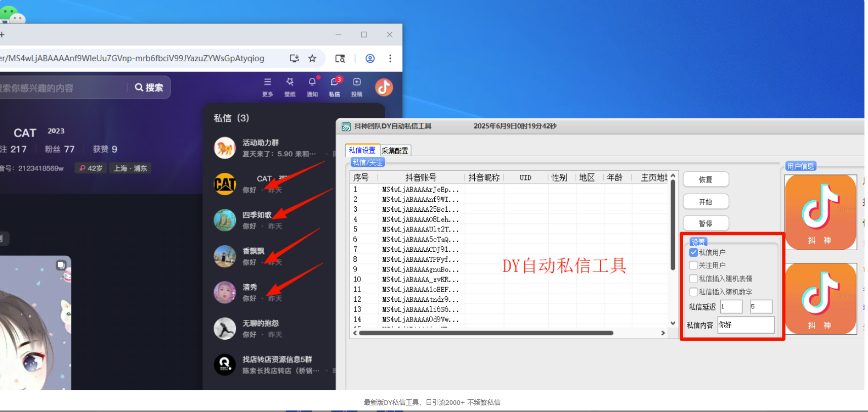Click the 开始 button

[x=706, y=202]
